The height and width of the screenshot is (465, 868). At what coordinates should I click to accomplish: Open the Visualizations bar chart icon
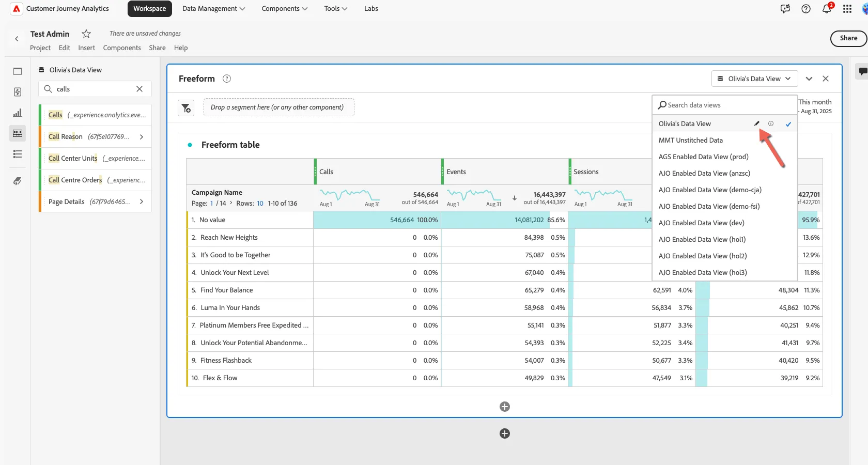click(18, 113)
